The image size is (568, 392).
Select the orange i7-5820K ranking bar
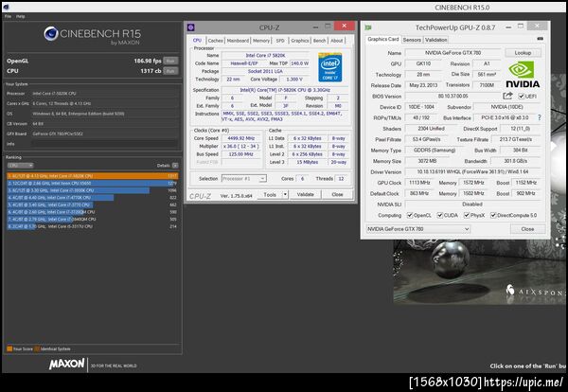click(93, 176)
